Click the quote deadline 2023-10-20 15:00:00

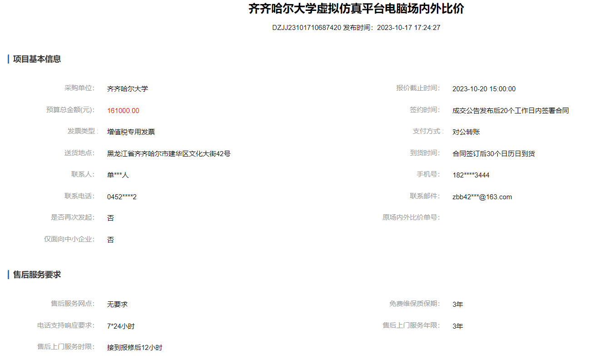coord(484,89)
